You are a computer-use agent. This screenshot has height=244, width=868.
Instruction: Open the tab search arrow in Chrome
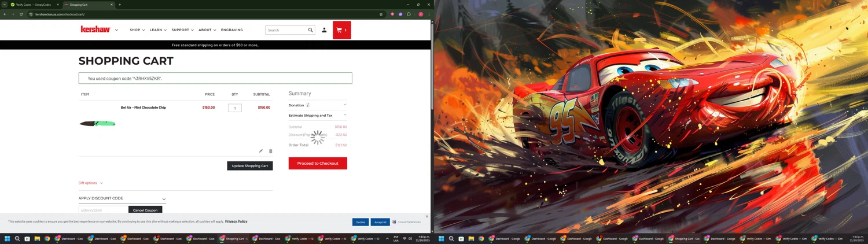[4, 5]
